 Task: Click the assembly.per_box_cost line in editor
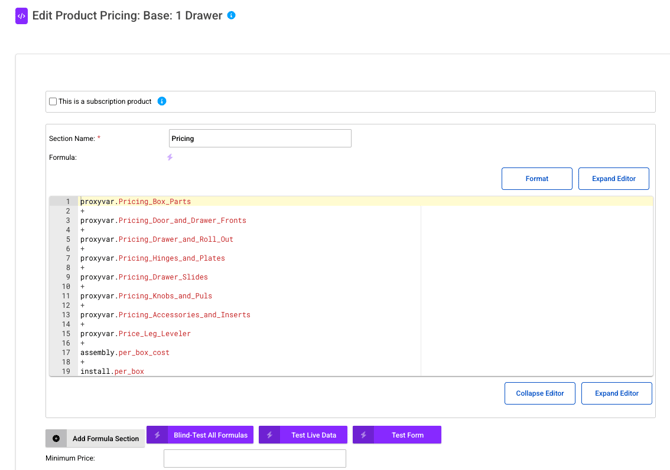(125, 353)
